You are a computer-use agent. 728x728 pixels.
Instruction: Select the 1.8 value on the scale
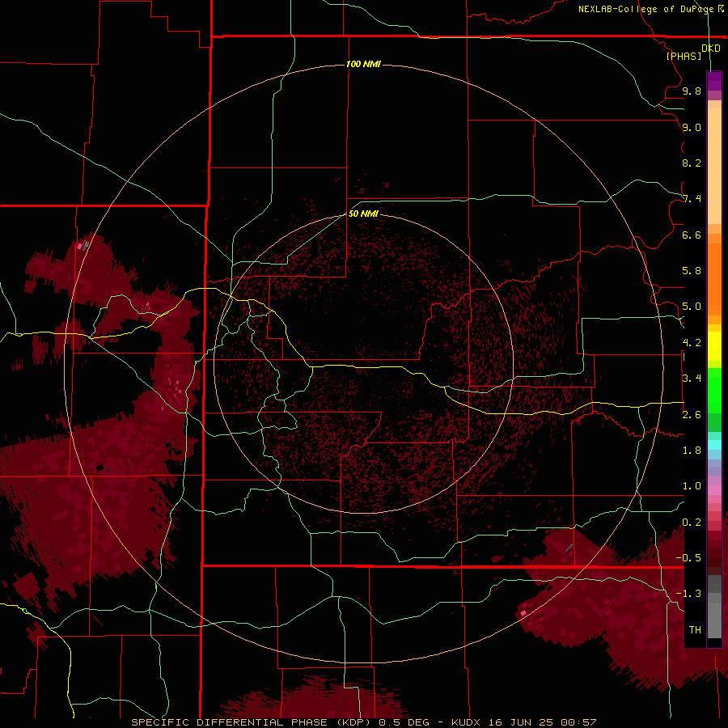pos(692,451)
